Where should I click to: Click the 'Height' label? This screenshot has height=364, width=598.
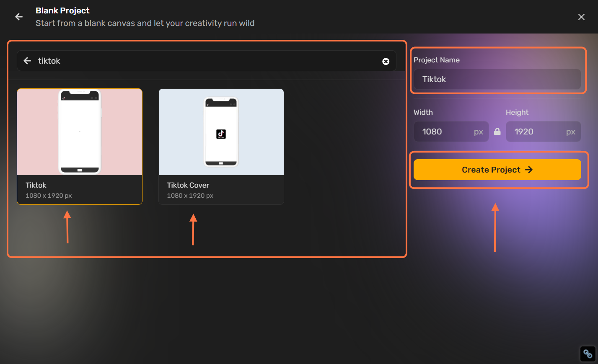517,112
